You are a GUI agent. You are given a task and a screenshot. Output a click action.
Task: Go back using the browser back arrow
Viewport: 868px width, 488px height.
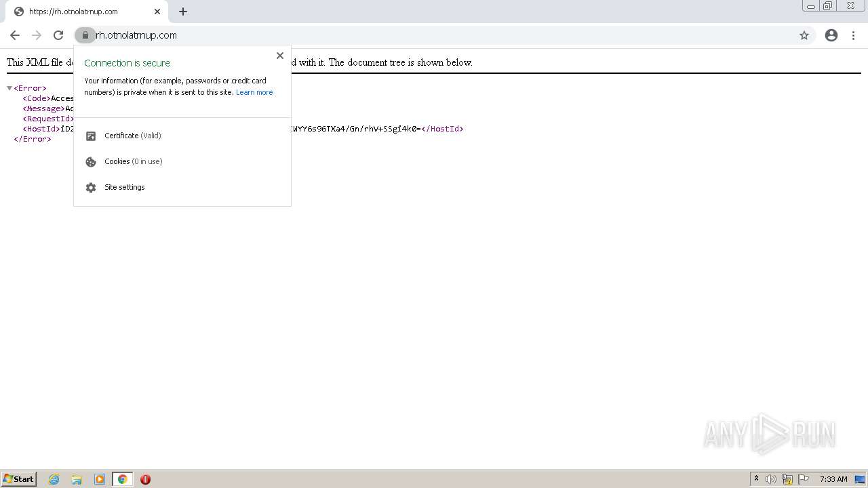coord(15,35)
